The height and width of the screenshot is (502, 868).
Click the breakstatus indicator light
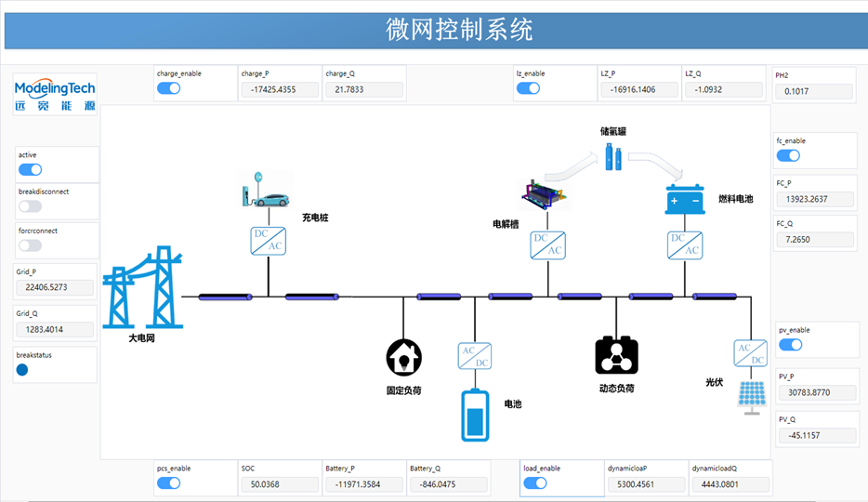(22, 369)
